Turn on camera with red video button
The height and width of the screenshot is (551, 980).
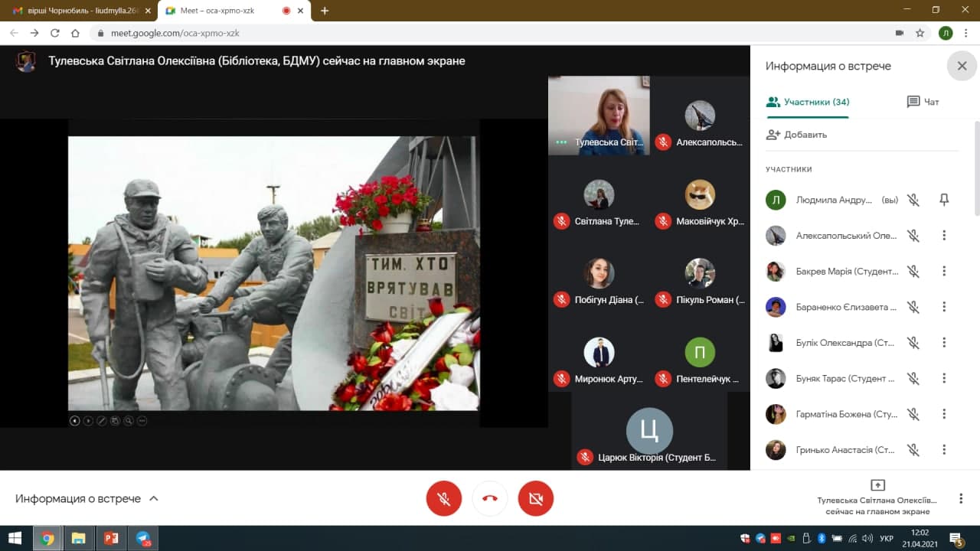pos(536,499)
